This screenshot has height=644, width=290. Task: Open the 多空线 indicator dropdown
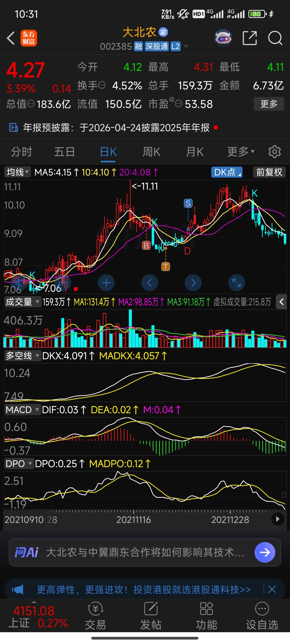pos(23,356)
